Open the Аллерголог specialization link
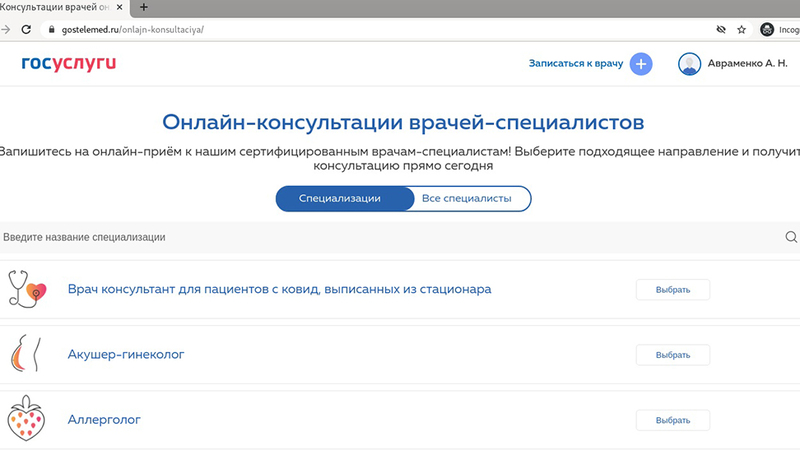The height and width of the screenshot is (450, 800). [104, 419]
